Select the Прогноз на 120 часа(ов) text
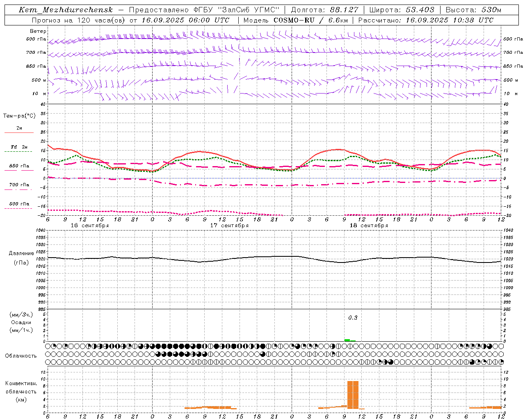525x420 pixels. [x=79, y=20]
